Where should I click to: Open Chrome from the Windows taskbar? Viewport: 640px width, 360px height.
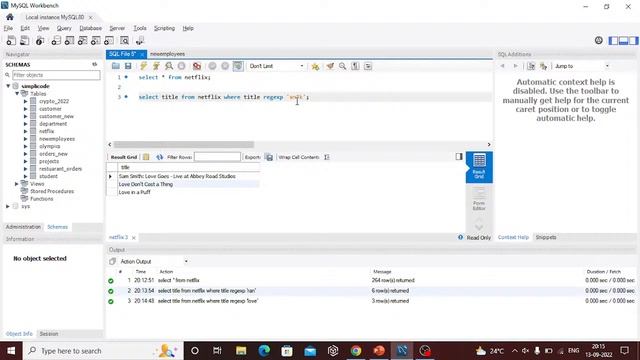[x=356, y=351]
